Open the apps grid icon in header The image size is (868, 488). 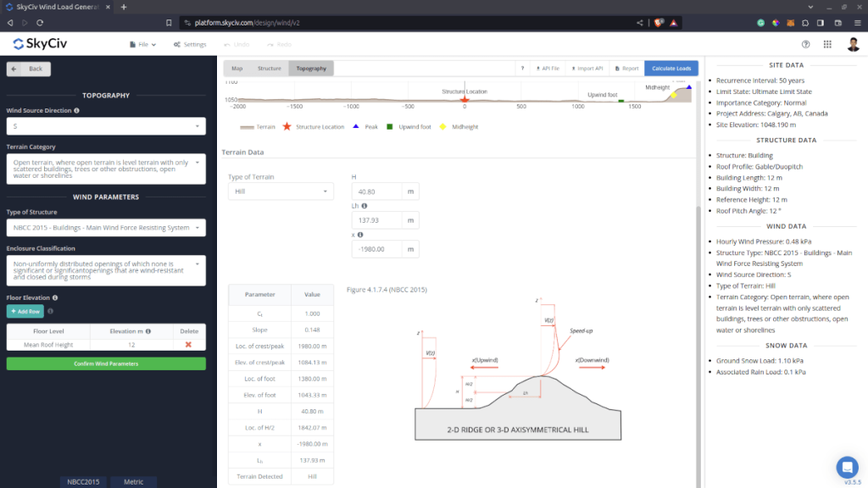[829, 44]
